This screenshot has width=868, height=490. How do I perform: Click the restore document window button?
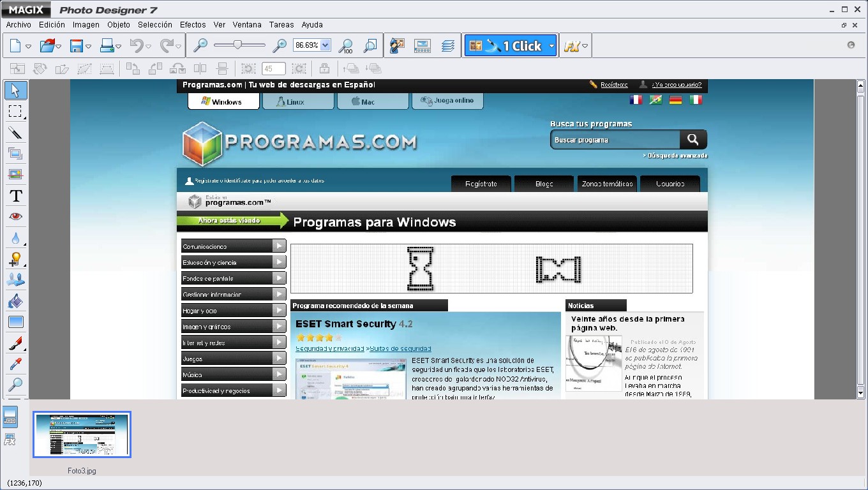[844, 25]
